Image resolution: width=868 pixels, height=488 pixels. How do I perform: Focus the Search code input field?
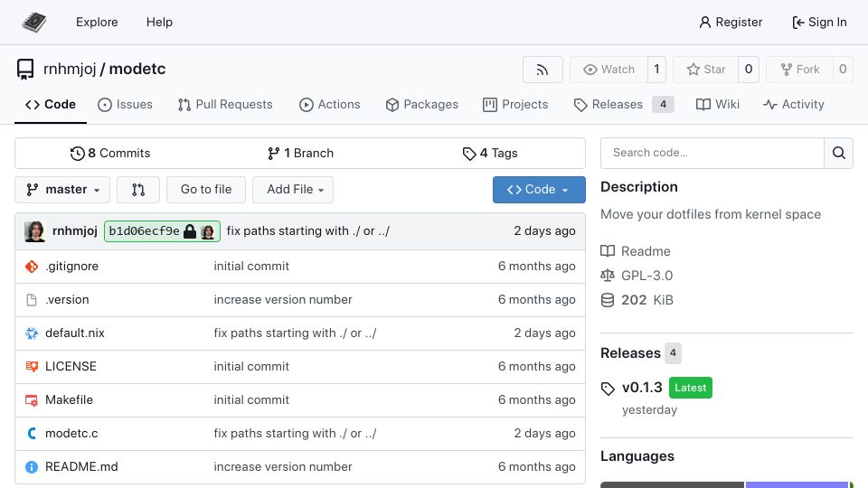712,153
